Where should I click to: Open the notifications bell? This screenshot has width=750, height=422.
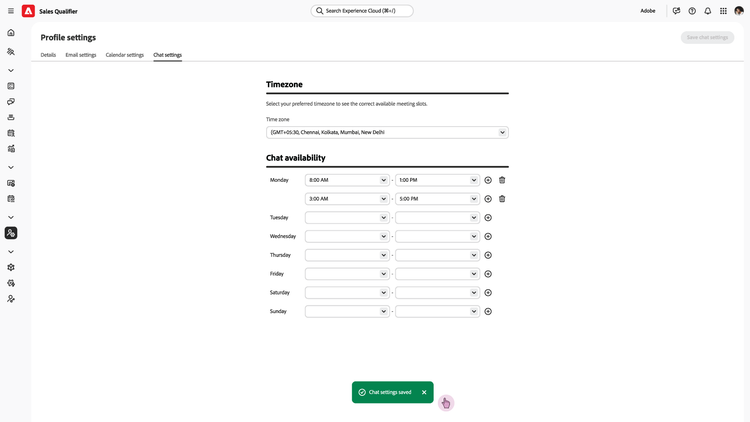click(708, 11)
